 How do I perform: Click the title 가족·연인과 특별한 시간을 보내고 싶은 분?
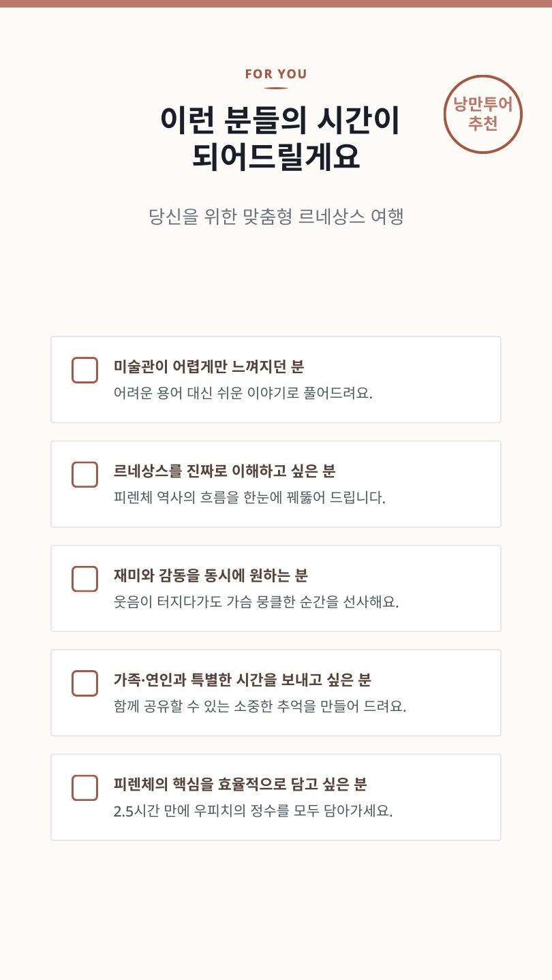[242, 680]
